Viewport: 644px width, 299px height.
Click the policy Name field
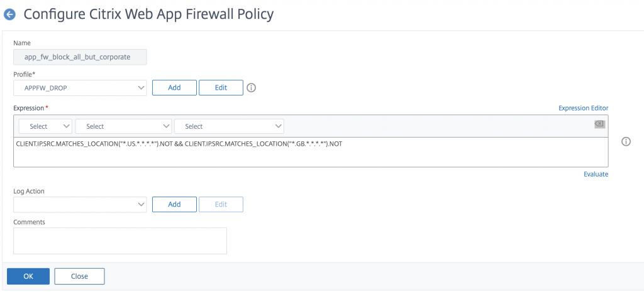point(80,57)
